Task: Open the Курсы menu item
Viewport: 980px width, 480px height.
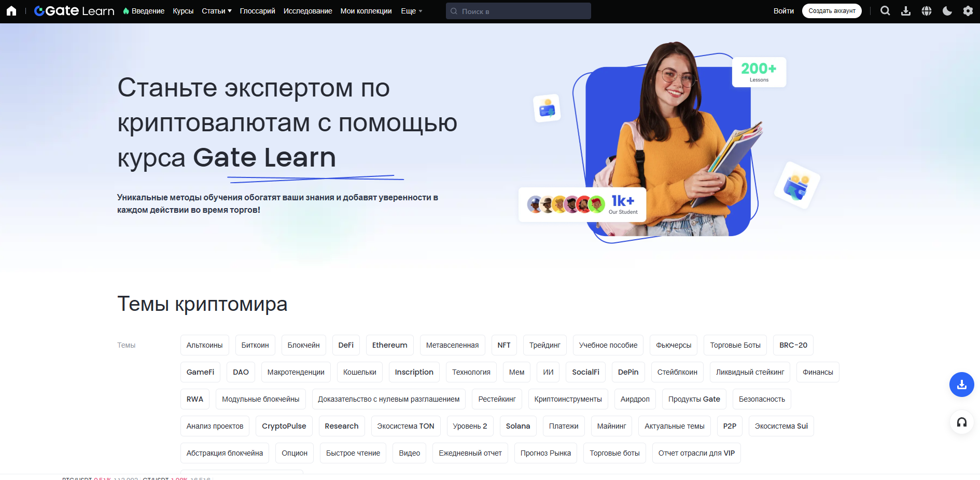Action: (x=183, y=11)
